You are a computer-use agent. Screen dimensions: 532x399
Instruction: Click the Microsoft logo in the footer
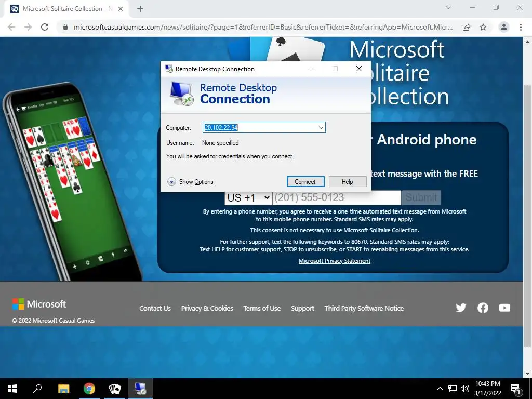(39, 304)
